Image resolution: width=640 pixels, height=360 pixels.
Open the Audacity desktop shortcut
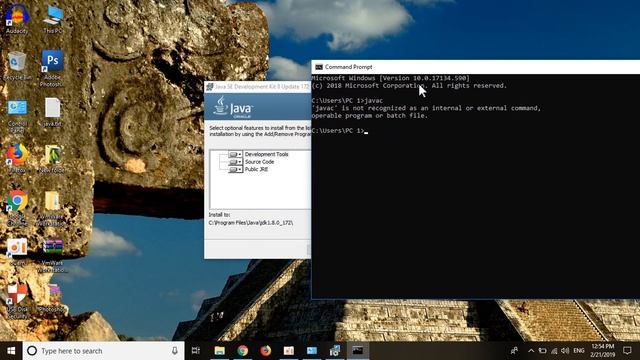17,18
